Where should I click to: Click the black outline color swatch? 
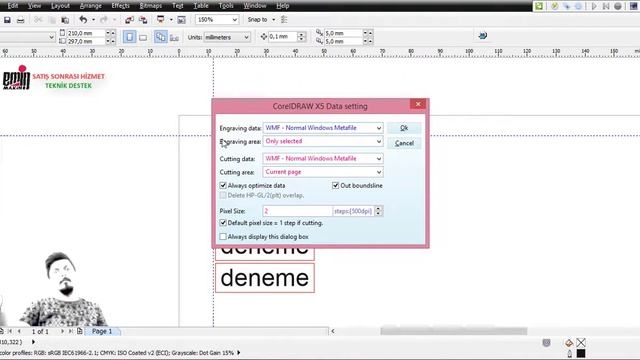(581, 353)
